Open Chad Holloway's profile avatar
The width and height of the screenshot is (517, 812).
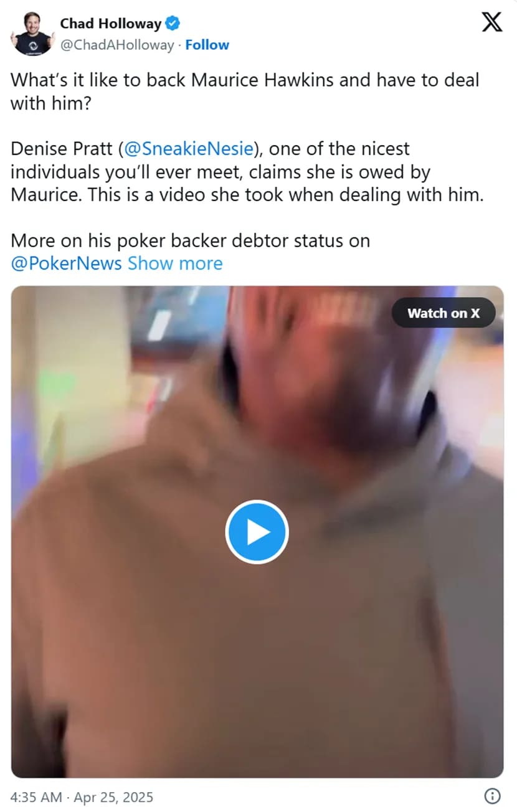[x=32, y=34]
